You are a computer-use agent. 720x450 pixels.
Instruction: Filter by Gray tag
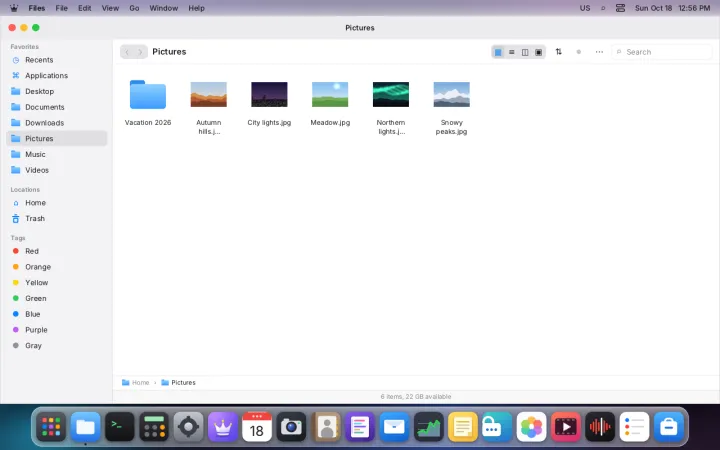[56, 346]
